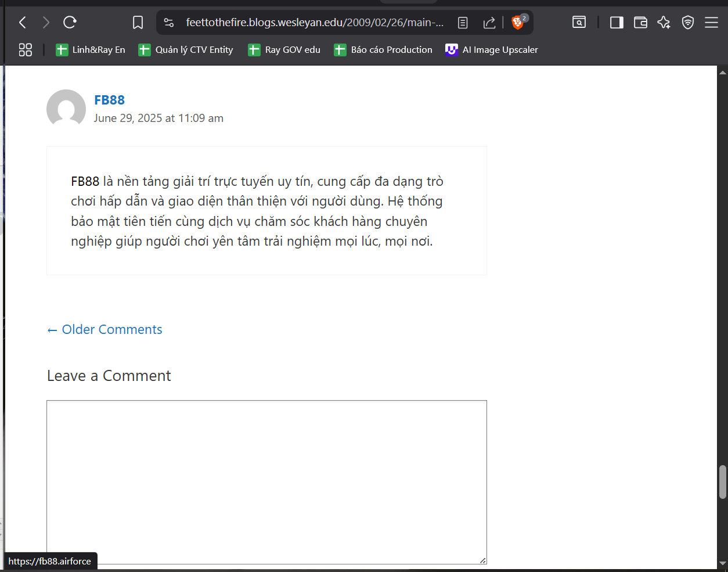Open Ray GOV edu bookmark

(284, 50)
